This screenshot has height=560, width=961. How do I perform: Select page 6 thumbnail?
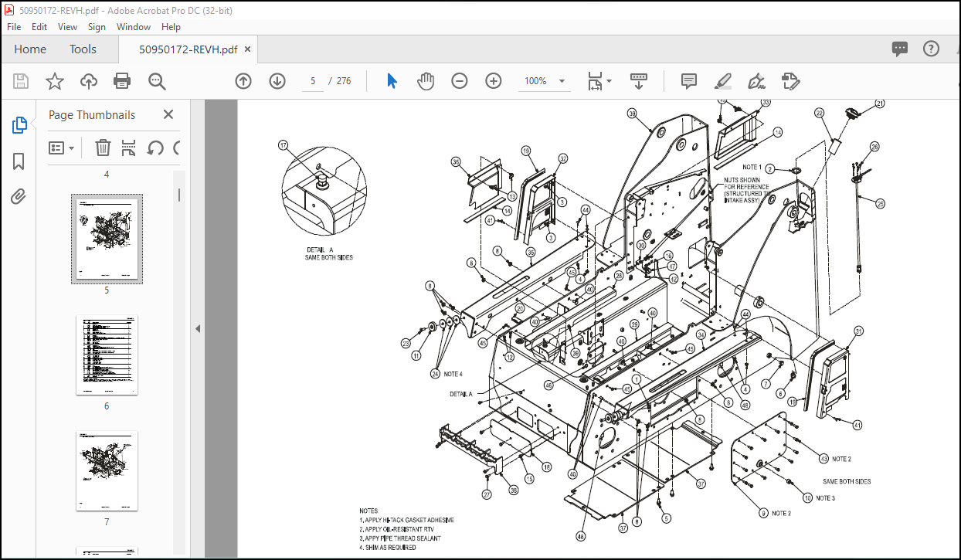pyautogui.click(x=107, y=355)
